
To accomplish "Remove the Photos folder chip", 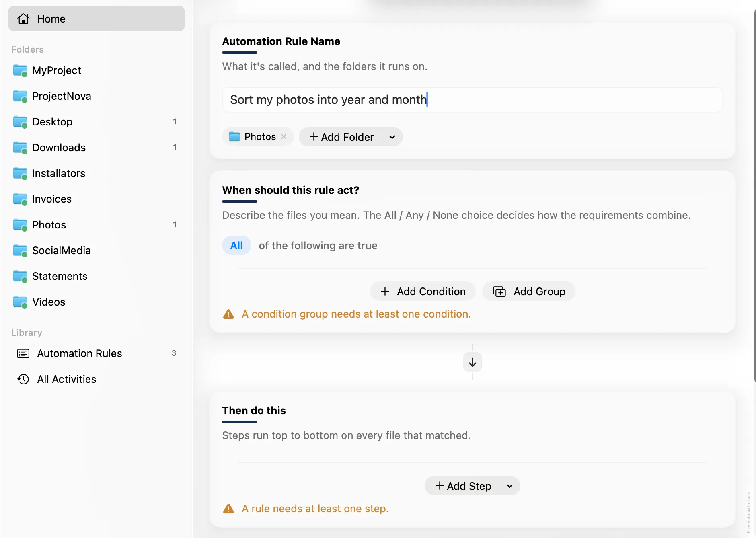I will pos(284,137).
